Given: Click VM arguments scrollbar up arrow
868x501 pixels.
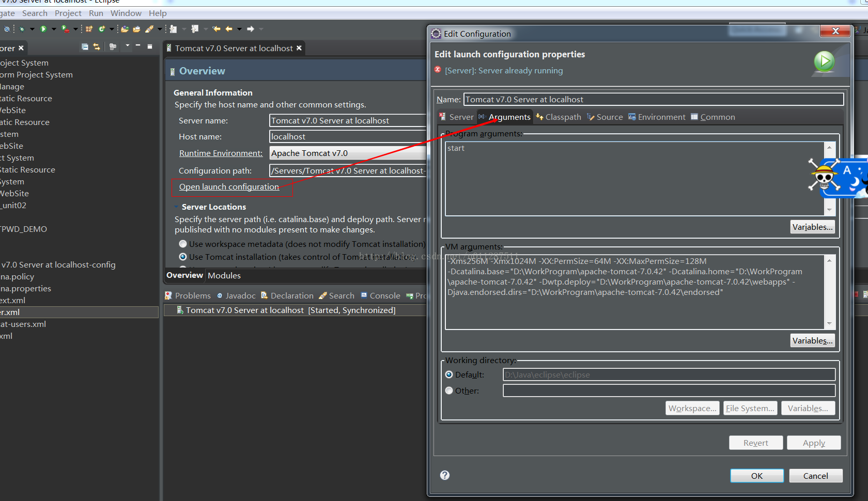Looking at the screenshot, I should point(829,260).
